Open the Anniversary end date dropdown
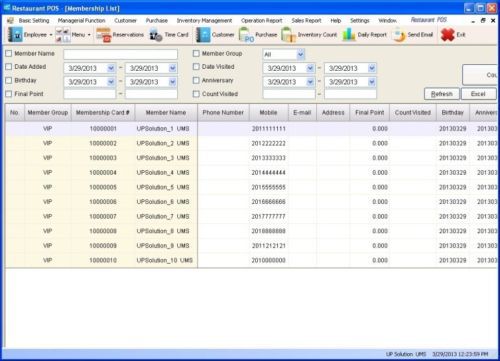 372,82
